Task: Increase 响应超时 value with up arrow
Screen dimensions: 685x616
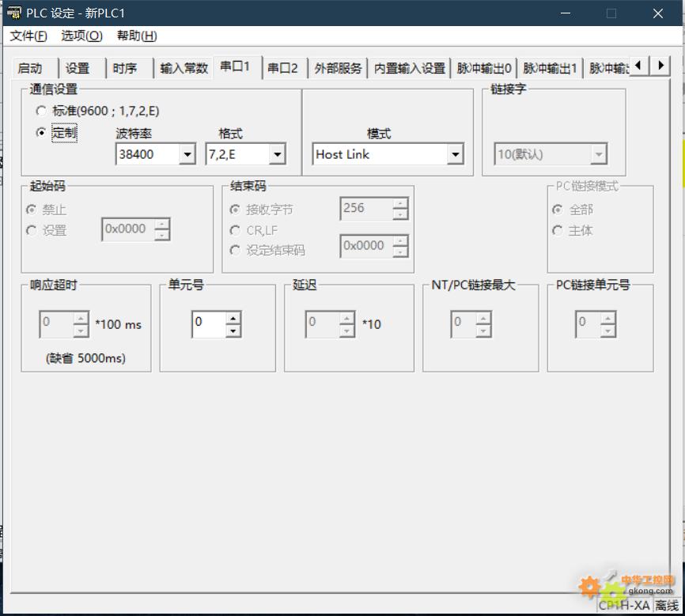Action: [x=81, y=318]
